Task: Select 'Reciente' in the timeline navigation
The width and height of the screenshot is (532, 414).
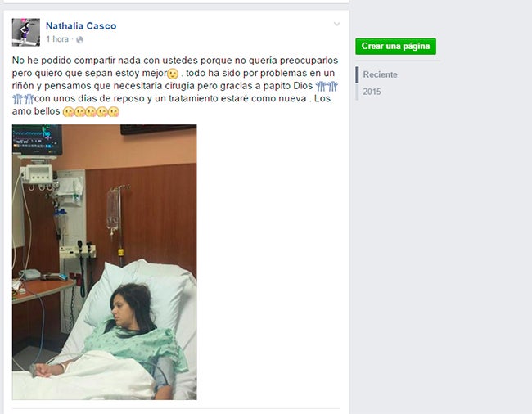Action: coord(380,74)
